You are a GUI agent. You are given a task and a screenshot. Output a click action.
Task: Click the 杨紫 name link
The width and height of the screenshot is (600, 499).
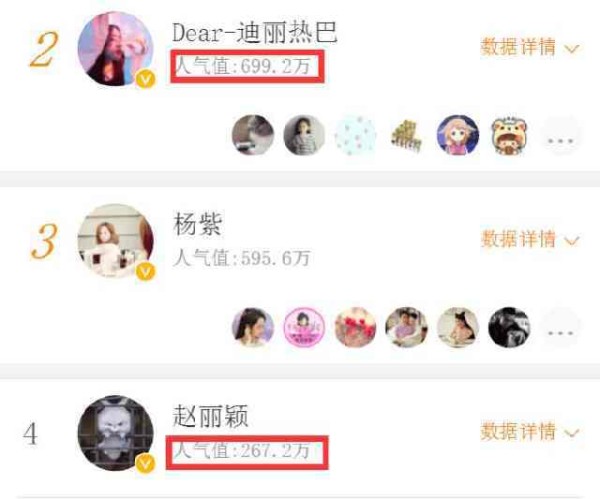197,224
